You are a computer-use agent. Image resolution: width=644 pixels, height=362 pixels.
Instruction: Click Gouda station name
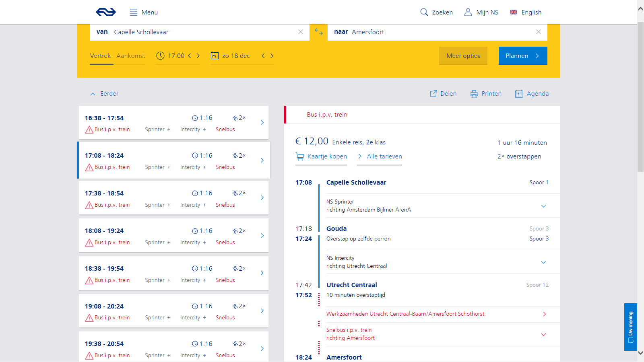(336, 229)
